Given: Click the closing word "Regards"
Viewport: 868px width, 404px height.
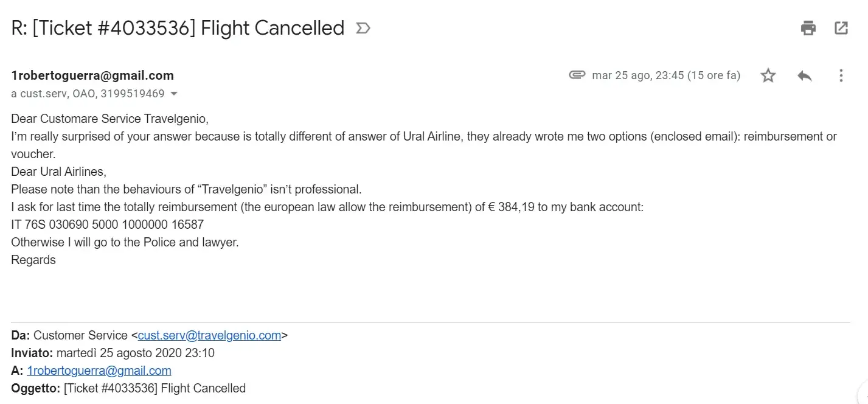Looking at the screenshot, I should coord(33,260).
